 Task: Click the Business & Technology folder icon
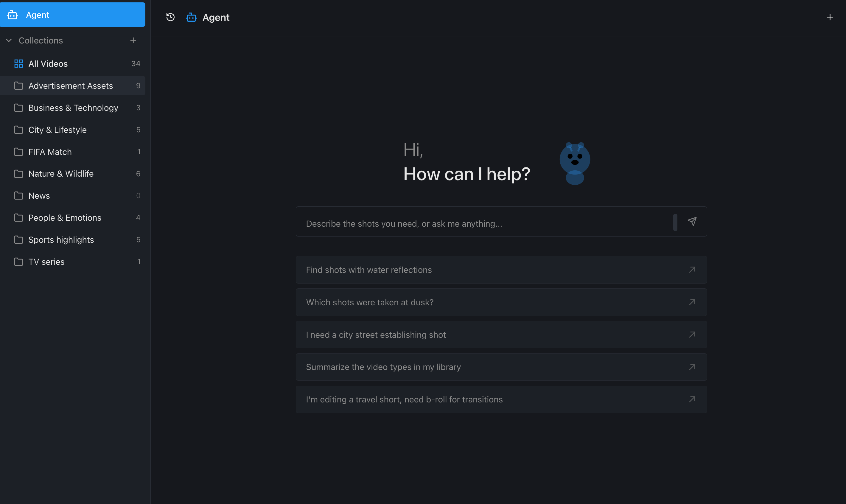point(18,108)
